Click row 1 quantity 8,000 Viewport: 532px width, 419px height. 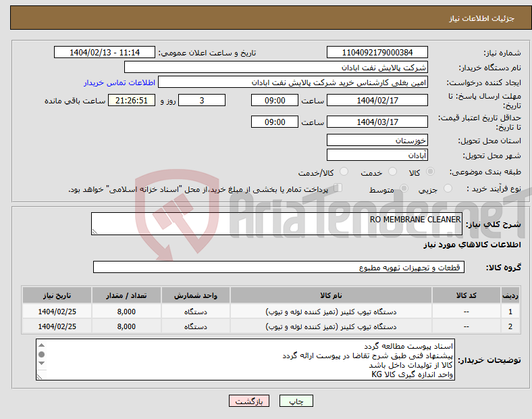pyautogui.click(x=126, y=312)
